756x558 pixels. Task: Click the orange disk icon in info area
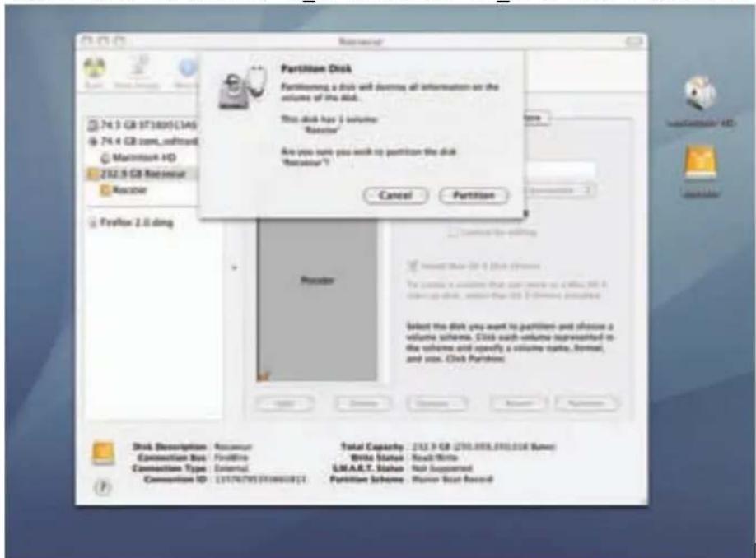pos(103,453)
